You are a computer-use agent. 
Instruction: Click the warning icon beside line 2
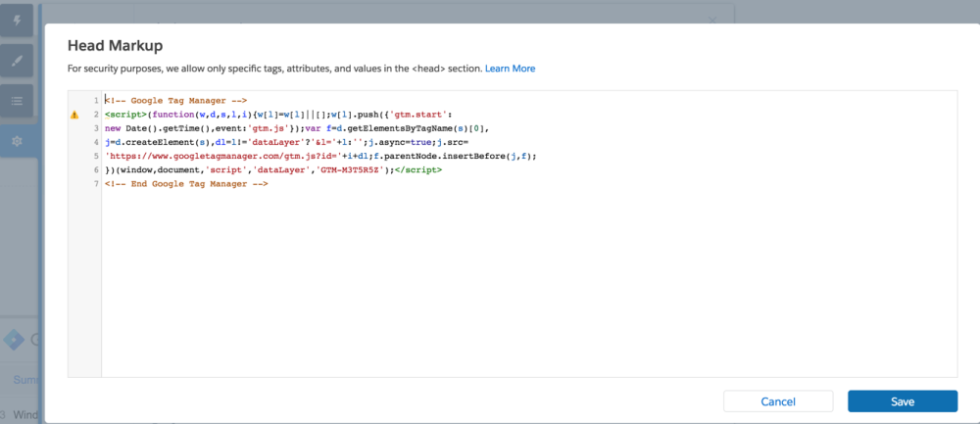75,115
